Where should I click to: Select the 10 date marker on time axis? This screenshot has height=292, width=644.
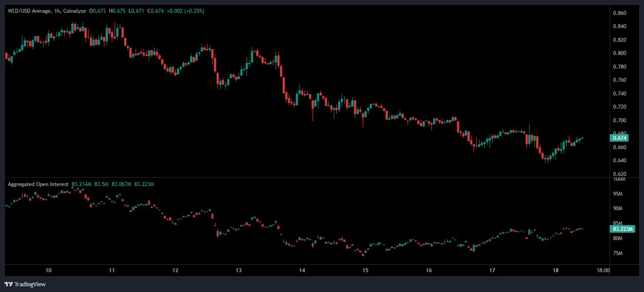pyautogui.click(x=48, y=270)
